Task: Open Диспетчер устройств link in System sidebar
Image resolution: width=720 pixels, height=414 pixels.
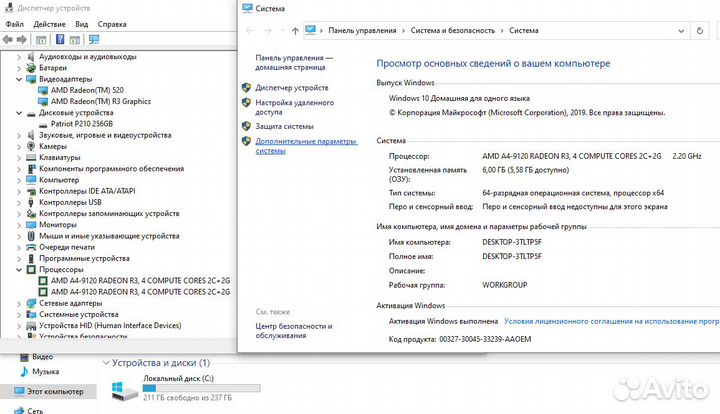Action: tap(292, 88)
